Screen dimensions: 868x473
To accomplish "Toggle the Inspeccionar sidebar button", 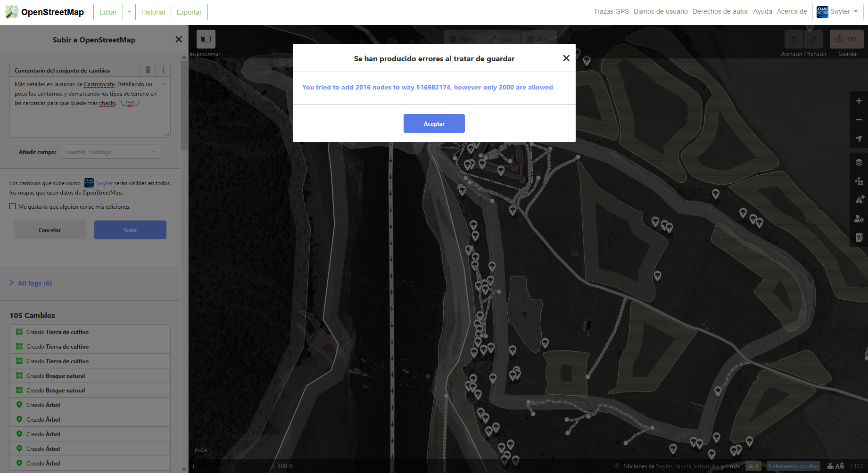I will 206,39.
